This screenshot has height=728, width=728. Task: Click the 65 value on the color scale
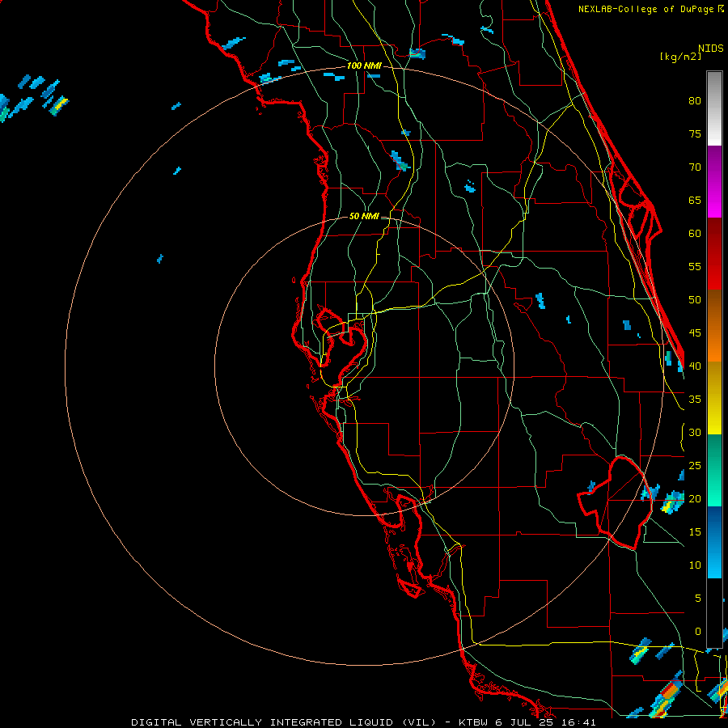[x=695, y=200]
